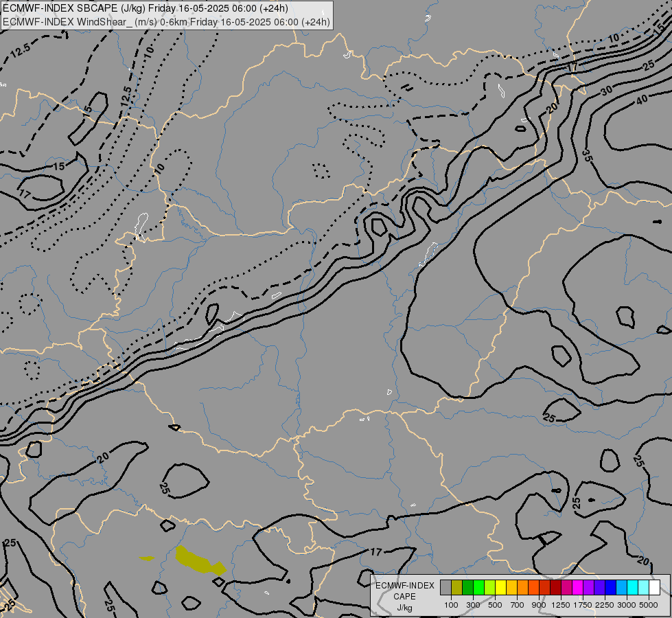Click the legend value 2250
This screenshot has height=618, width=672.
(x=605, y=605)
